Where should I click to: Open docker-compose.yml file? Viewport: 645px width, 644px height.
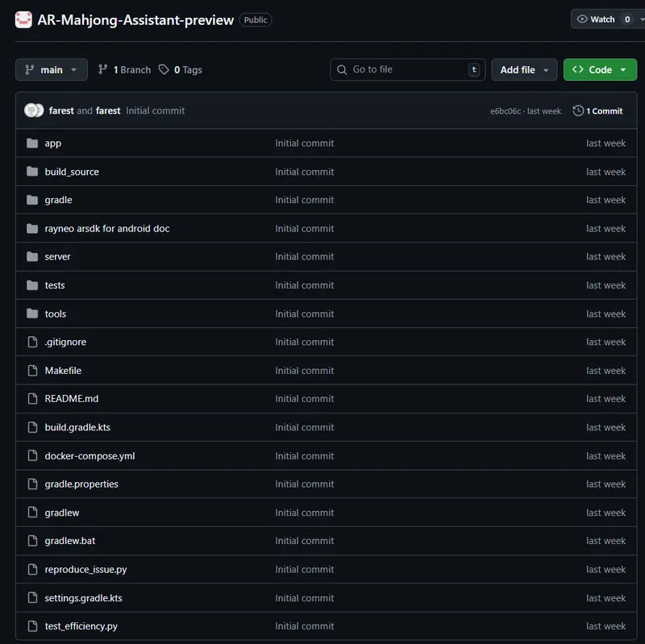point(89,456)
